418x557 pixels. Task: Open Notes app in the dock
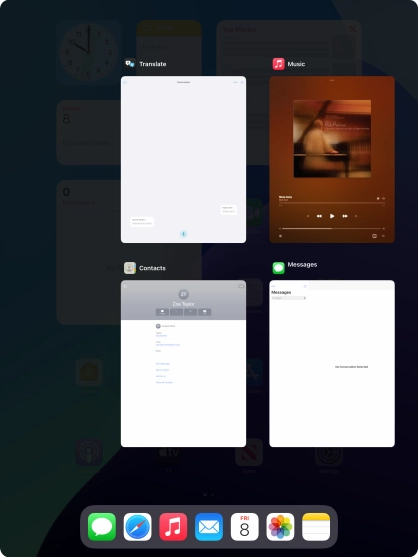[316, 526]
